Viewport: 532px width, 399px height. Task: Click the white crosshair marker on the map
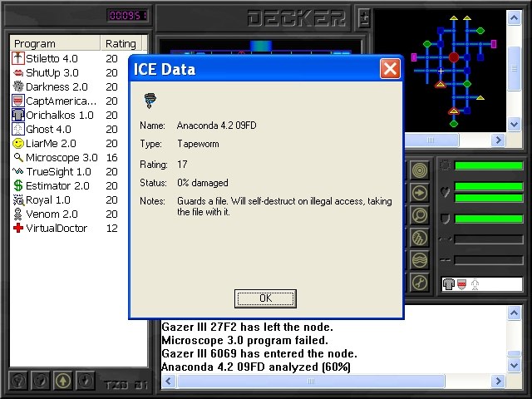(x=441, y=71)
